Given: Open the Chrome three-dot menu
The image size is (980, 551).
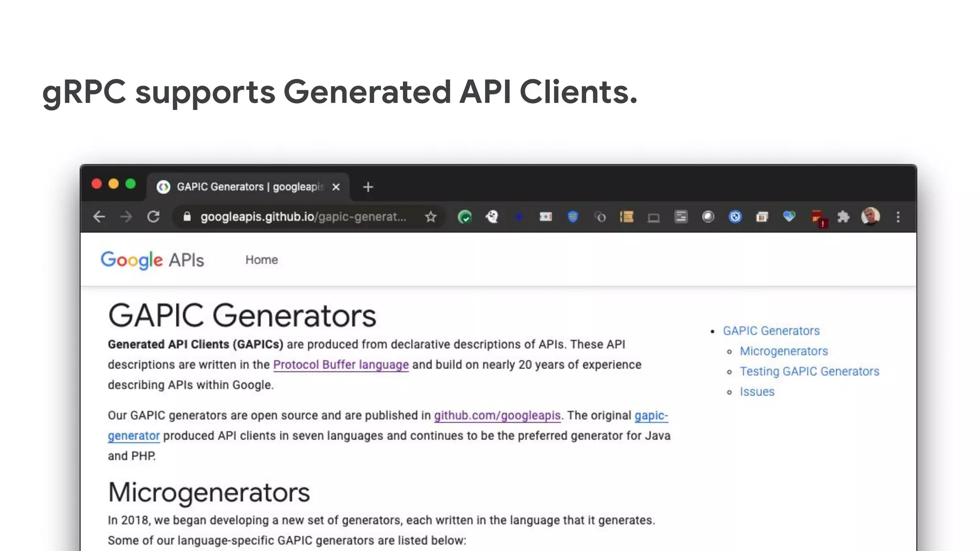Looking at the screenshot, I should point(898,217).
